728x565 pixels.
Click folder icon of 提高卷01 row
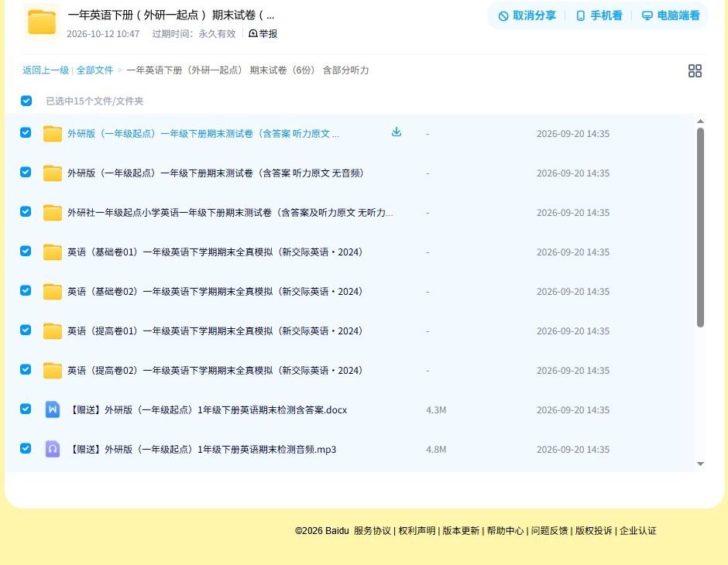point(53,330)
